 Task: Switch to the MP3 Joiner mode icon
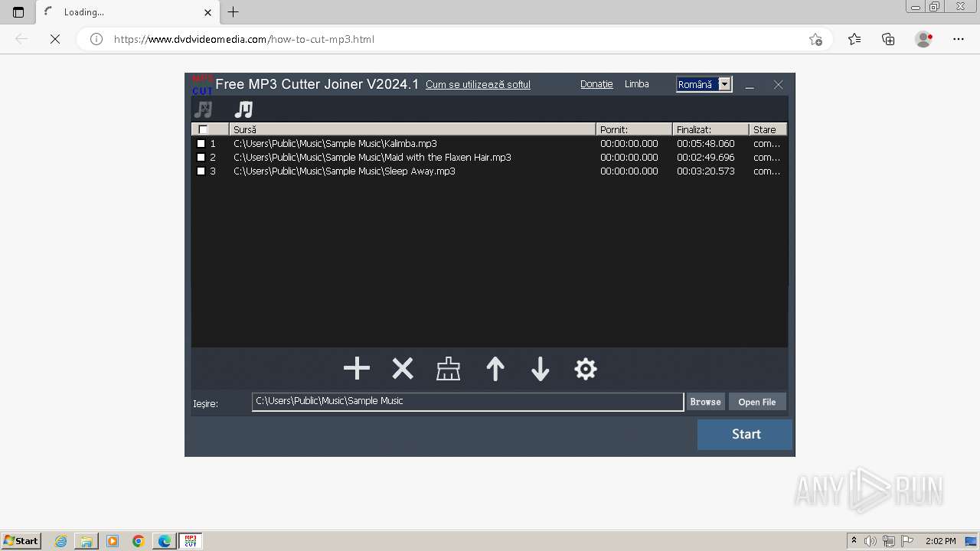[x=243, y=109]
